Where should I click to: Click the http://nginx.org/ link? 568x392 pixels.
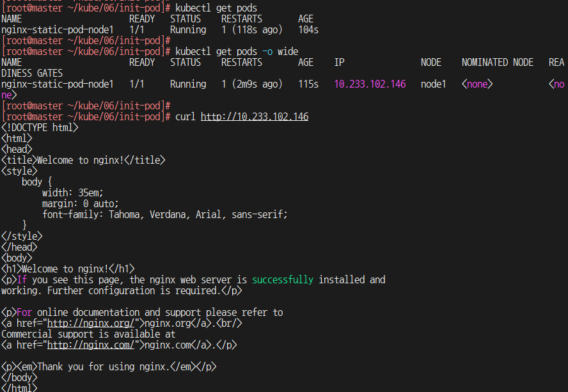point(91,323)
